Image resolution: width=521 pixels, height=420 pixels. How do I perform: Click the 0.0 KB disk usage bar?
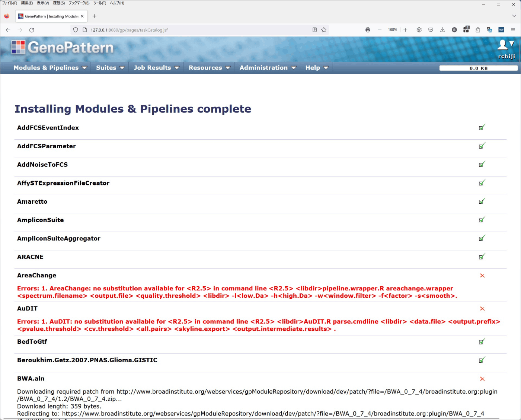478,68
